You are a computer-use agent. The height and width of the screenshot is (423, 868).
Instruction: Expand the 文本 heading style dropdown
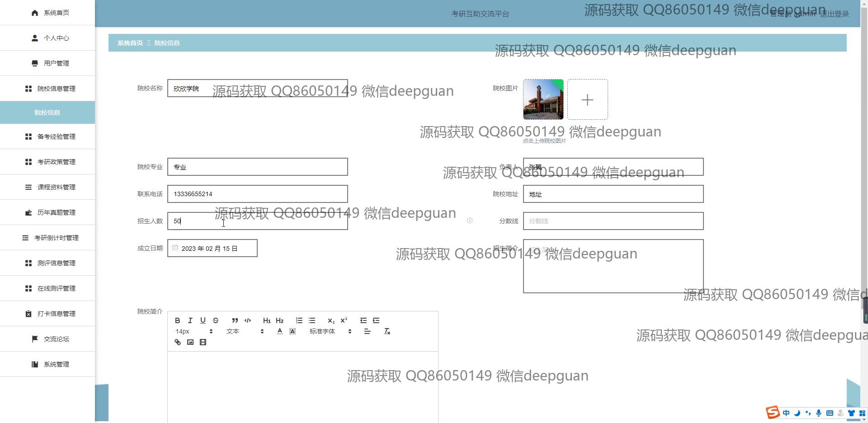(x=244, y=331)
